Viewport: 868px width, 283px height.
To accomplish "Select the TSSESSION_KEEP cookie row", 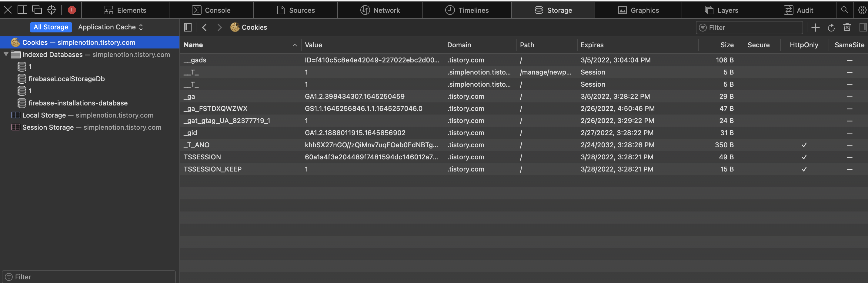I will coord(524,169).
